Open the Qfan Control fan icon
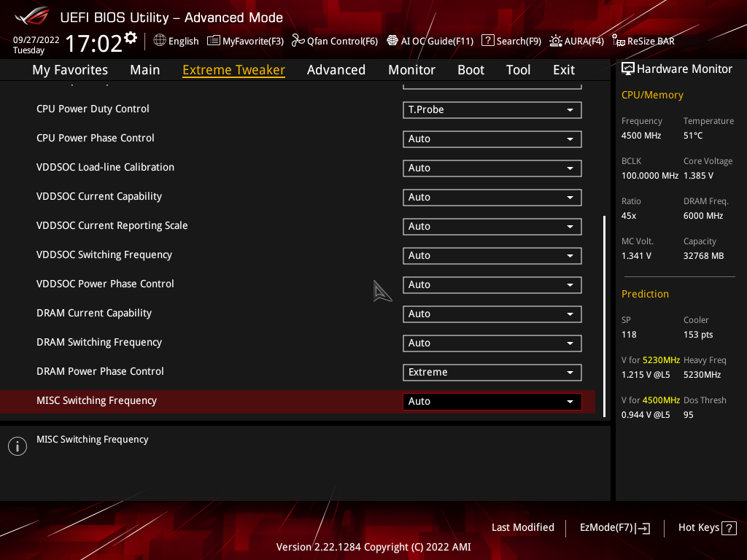Screen dimensions: 747x560 pos(298,41)
